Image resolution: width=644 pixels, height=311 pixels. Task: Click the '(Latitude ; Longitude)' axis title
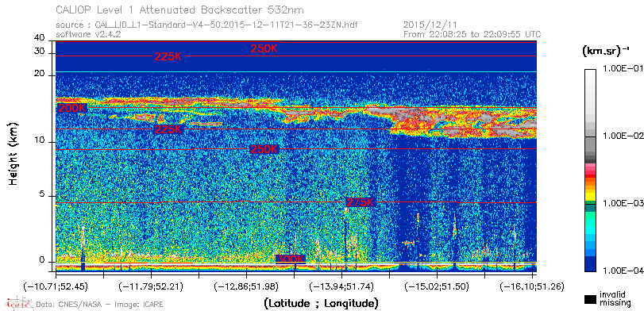coord(321,303)
